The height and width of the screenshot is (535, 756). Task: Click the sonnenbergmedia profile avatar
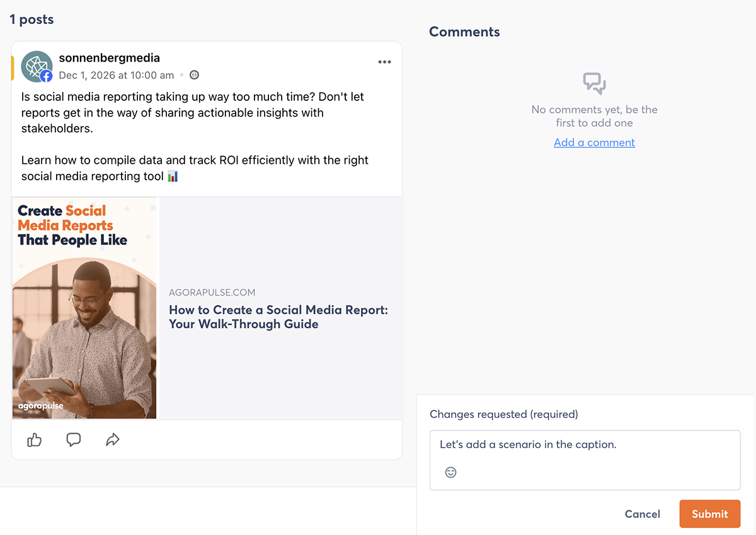(x=37, y=67)
